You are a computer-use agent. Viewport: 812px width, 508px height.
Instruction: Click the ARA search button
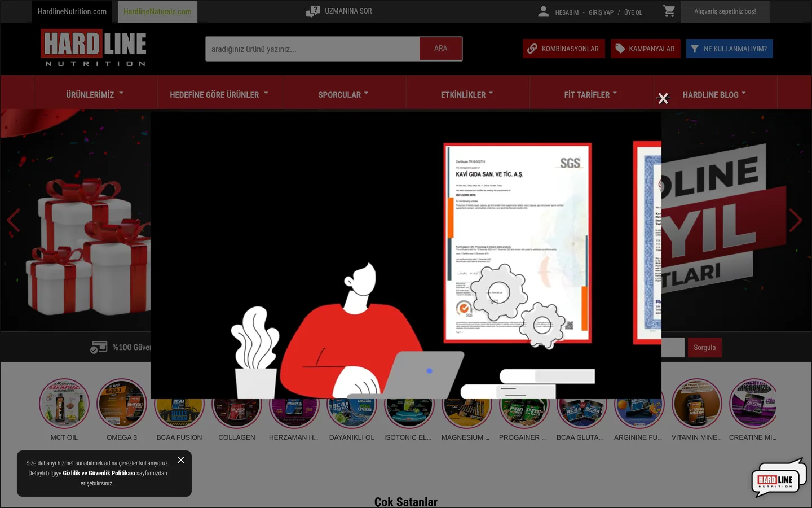click(441, 49)
